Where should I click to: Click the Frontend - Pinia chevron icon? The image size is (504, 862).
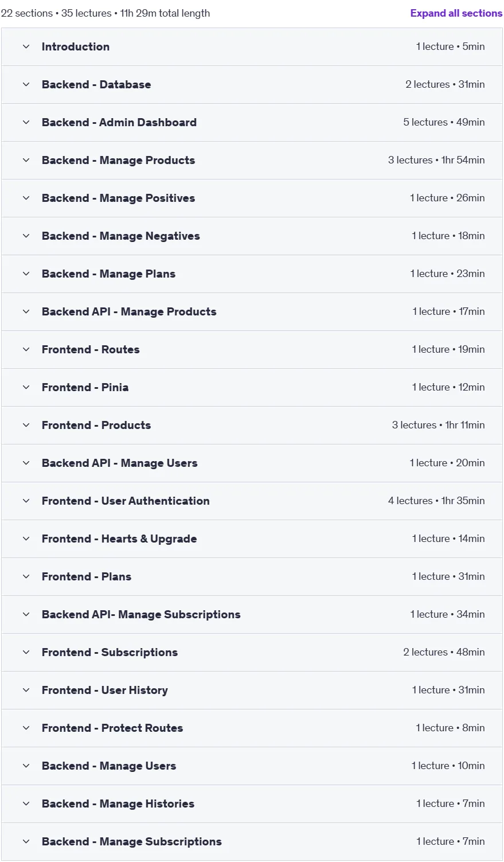[26, 387]
